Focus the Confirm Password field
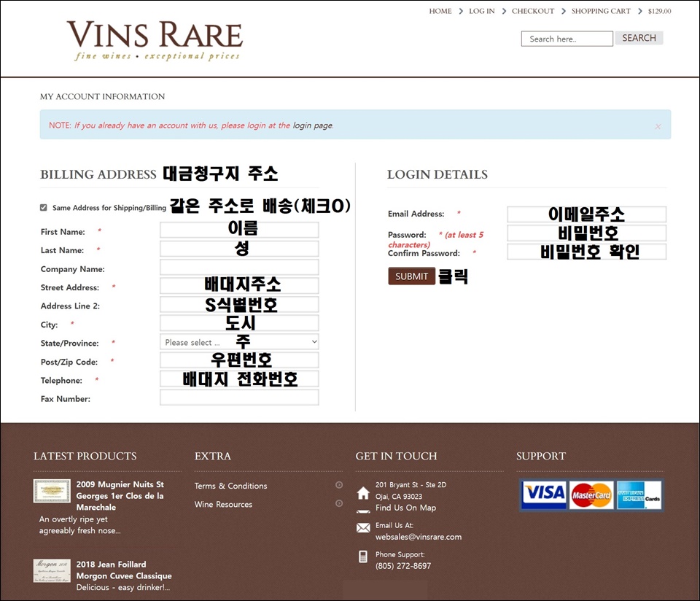The image size is (700, 601). click(586, 252)
